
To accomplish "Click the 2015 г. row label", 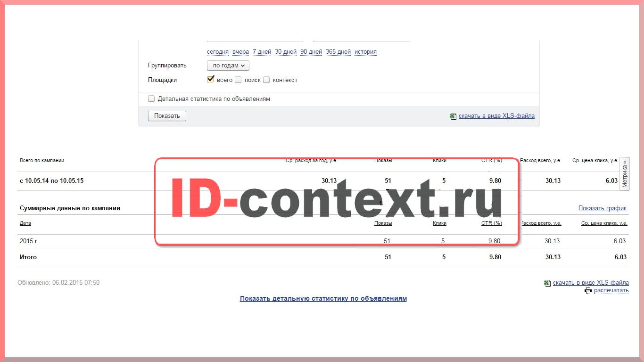I will [29, 241].
